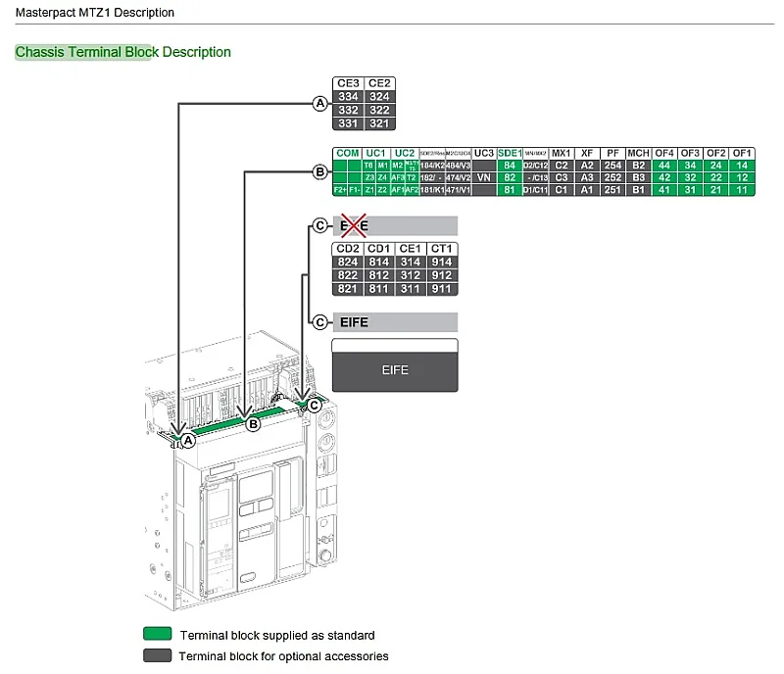The image size is (784, 674).
Task: Click the breaker front panel in the illustration
Action: coord(253,520)
